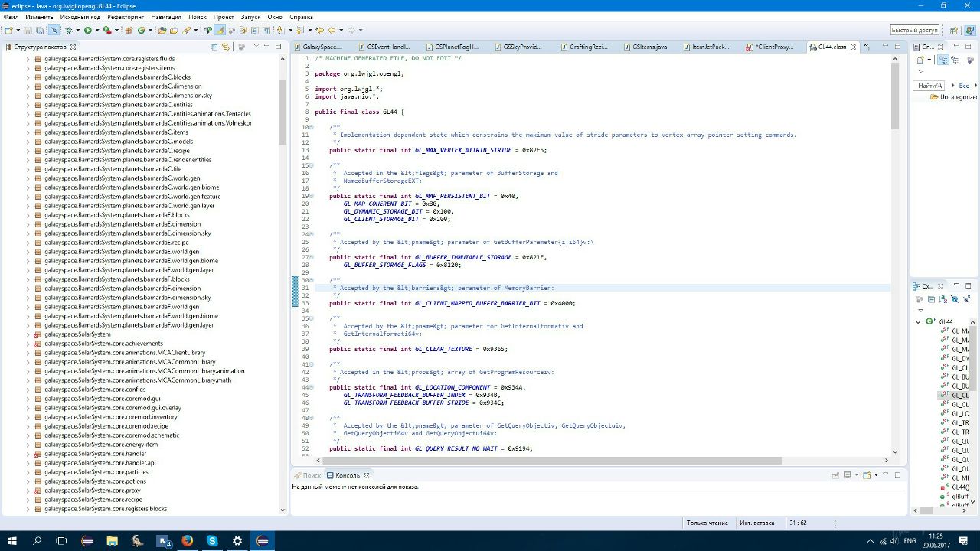
Task: Open dropdown arrow next to Run button
Action: (97, 31)
